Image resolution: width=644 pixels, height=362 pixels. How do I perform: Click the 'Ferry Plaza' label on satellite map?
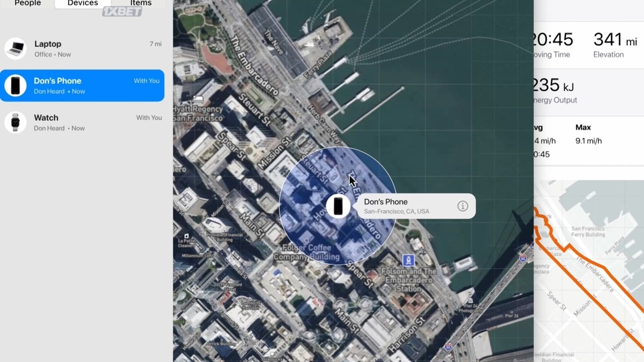[x=318, y=64]
